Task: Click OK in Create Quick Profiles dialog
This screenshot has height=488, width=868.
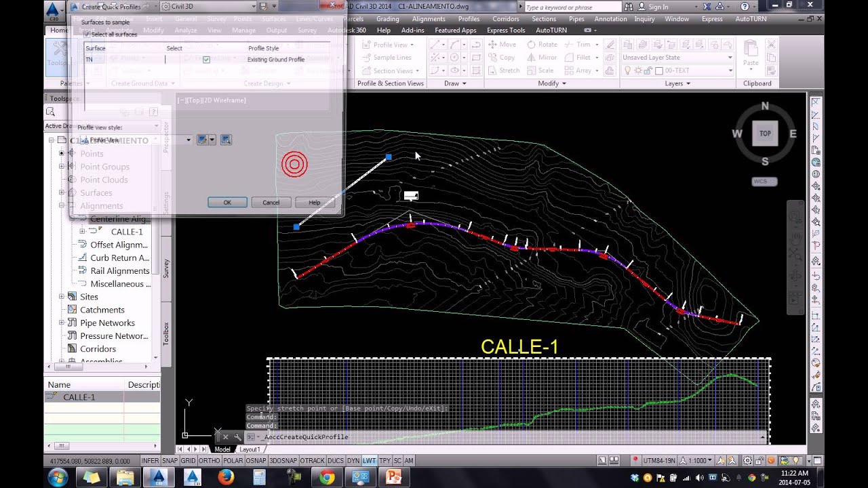Action: click(x=227, y=202)
